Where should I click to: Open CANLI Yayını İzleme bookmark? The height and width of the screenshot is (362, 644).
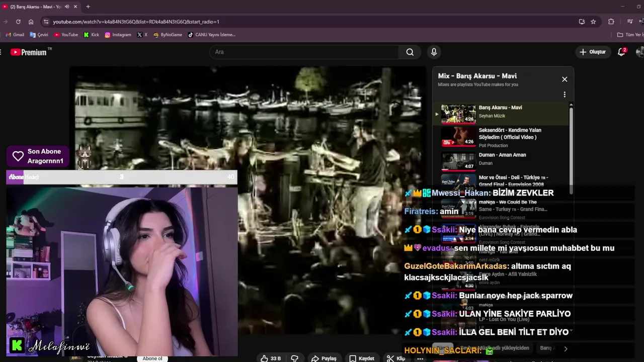click(x=211, y=35)
